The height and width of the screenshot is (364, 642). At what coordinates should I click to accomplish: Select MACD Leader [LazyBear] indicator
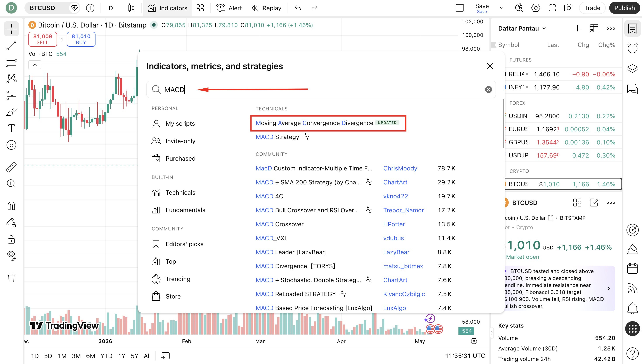point(291,252)
